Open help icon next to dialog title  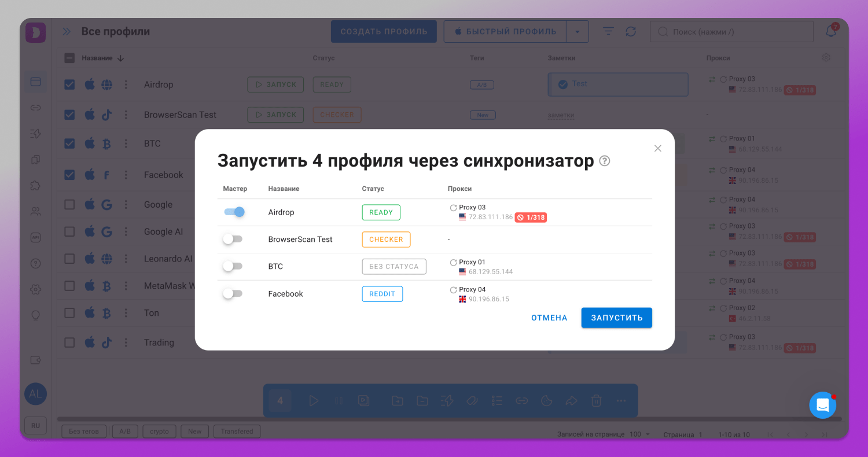pos(605,161)
